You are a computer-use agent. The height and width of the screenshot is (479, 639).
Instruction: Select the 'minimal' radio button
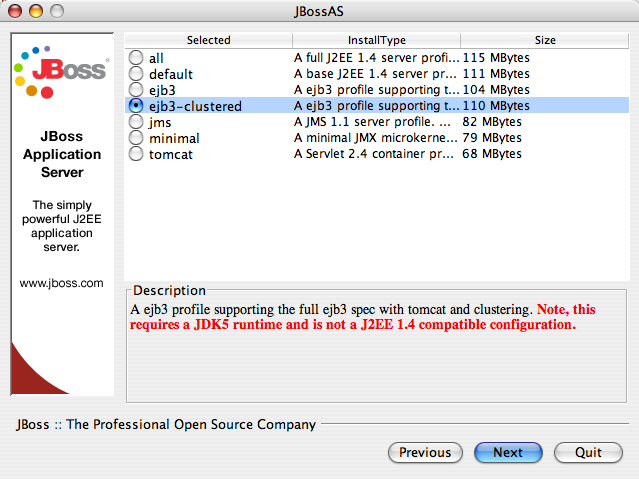(136, 138)
